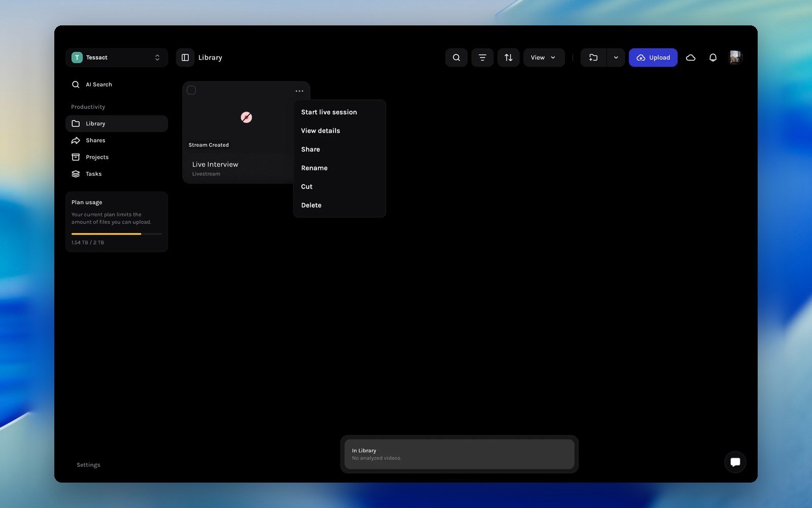
Task: Click the Live Interview title text
Action: click(215, 165)
